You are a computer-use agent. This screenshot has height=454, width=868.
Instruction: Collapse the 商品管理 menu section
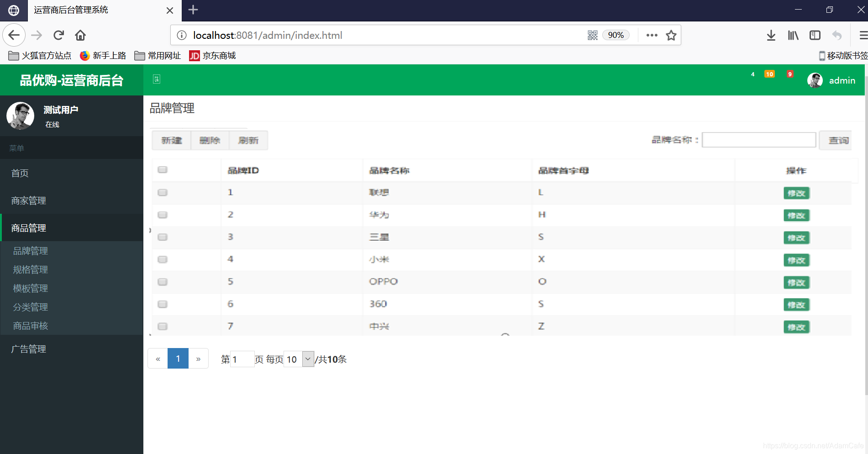[72, 227]
